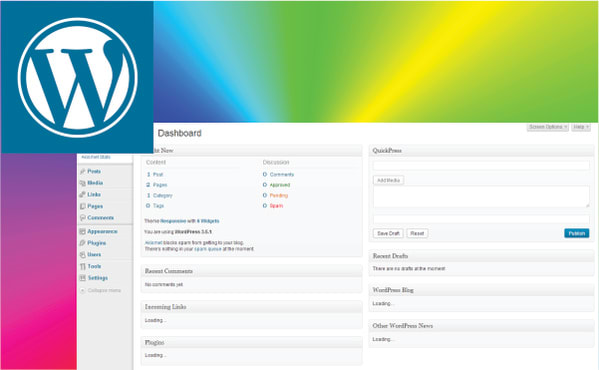The height and width of the screenshot is (370, 599).
Task: Click the Collapse menu arrow icon
Action: click(x=83, y=291)
